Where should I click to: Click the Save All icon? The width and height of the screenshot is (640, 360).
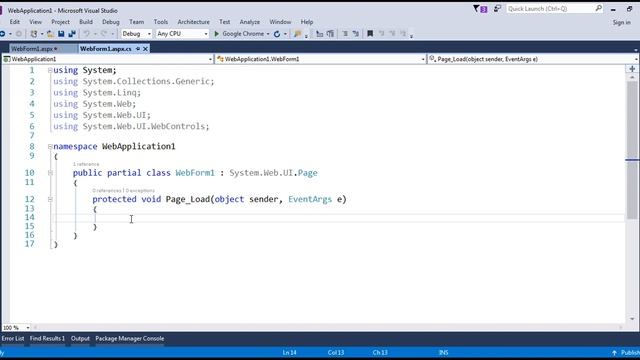click(x=72, y=34)
